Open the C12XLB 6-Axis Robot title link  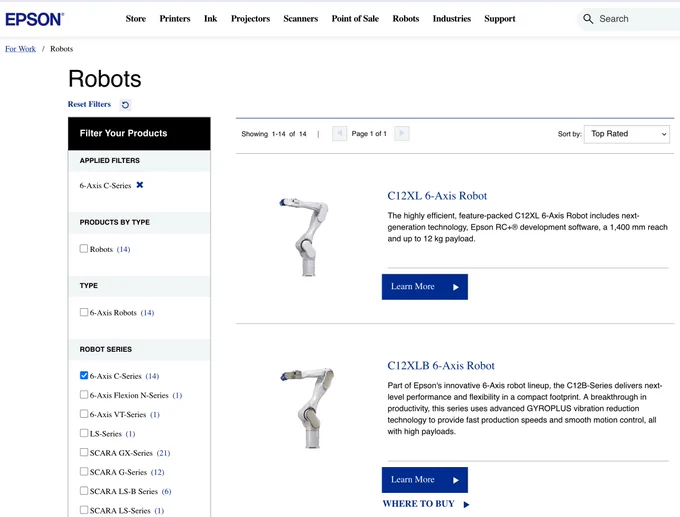coord(441,366)
